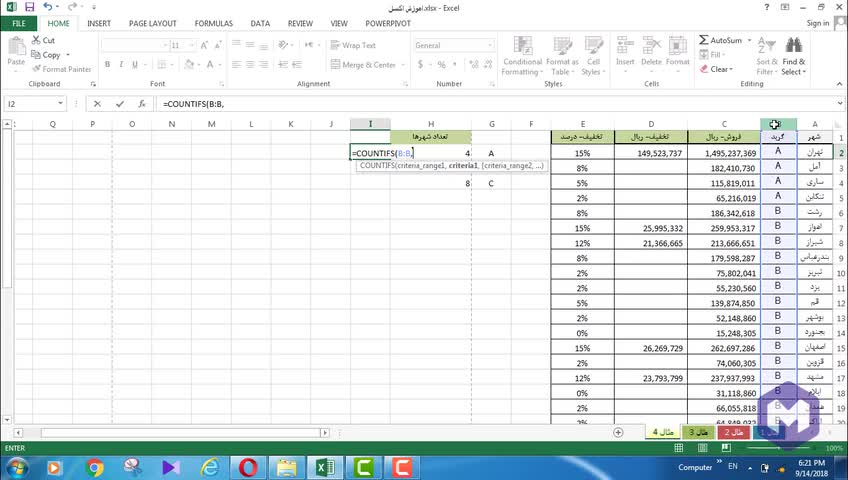Click the zoom slider in status bar
The width and height of the screenshot is (848, 480).
(779, 448)
